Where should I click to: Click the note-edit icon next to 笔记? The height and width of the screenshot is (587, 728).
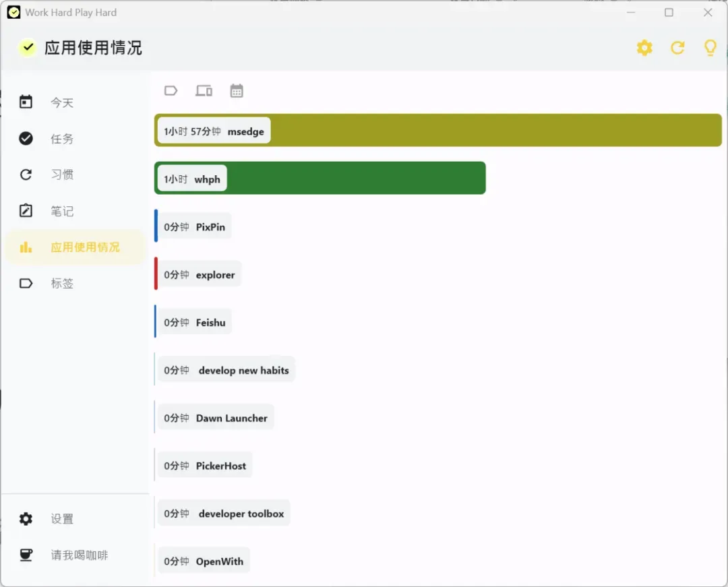point(26,211)
